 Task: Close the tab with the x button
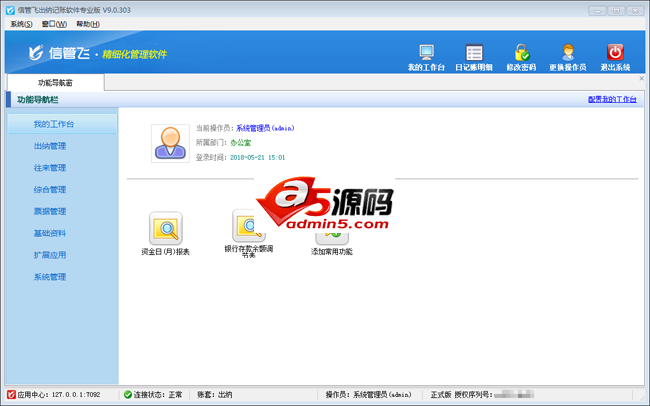(x=641, y=78)
